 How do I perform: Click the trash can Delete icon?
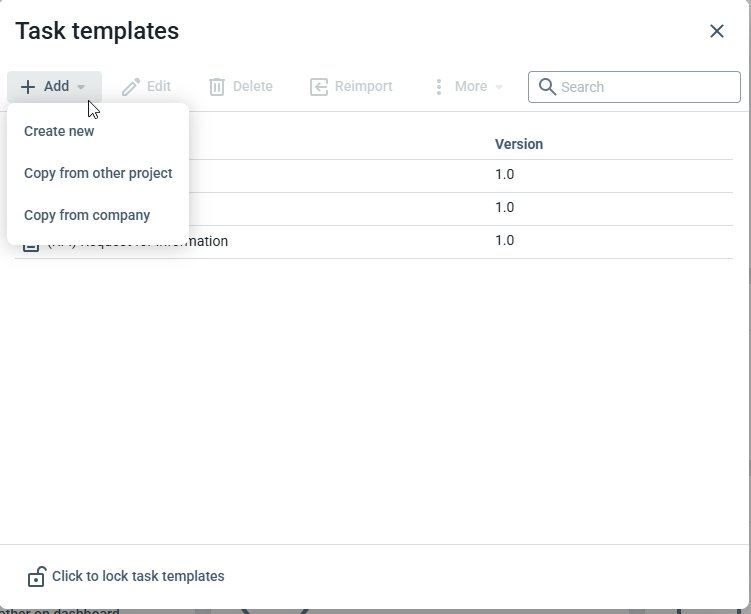[217, 87]
